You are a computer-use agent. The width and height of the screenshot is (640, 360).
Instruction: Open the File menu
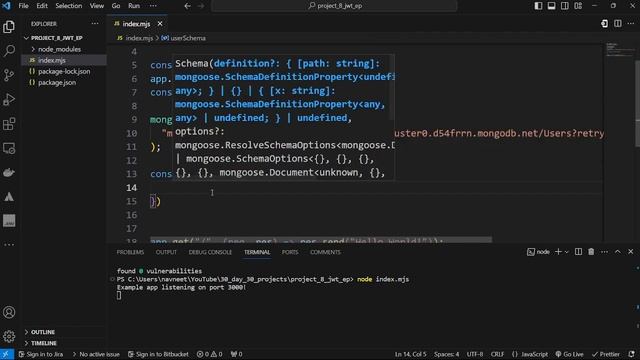click(24, 6)
